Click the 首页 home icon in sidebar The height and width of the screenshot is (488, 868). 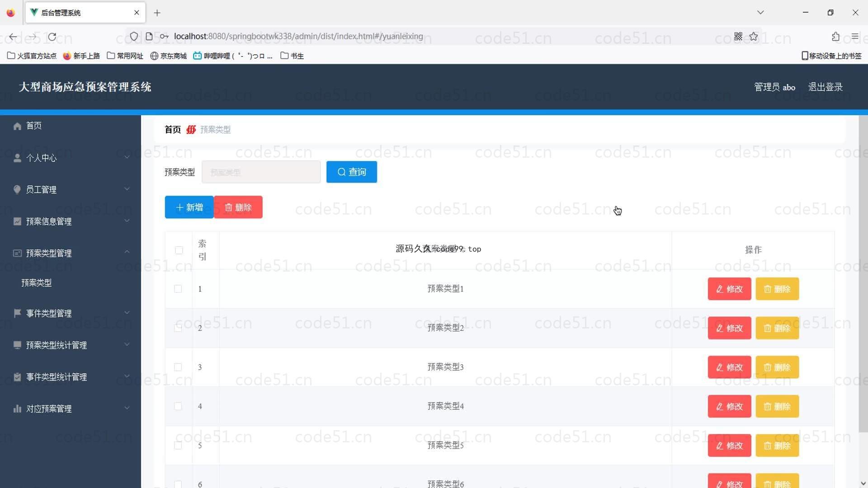coord(17,126)
